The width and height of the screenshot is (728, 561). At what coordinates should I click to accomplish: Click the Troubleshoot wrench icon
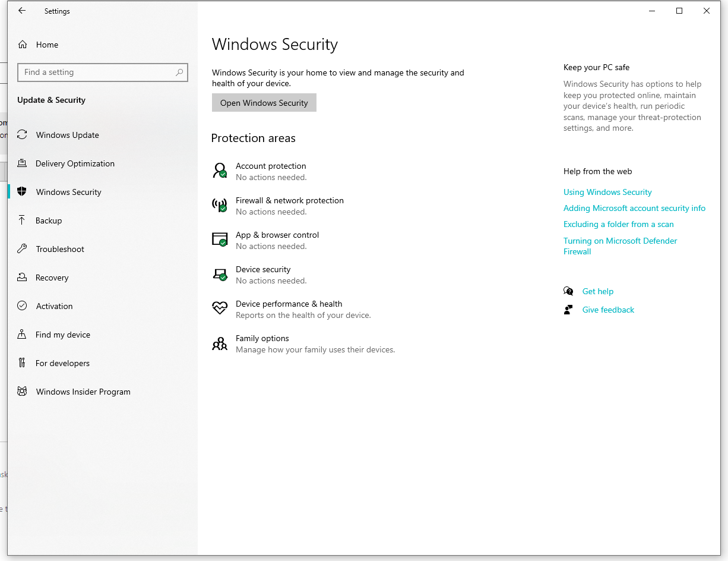coord(22,249)
